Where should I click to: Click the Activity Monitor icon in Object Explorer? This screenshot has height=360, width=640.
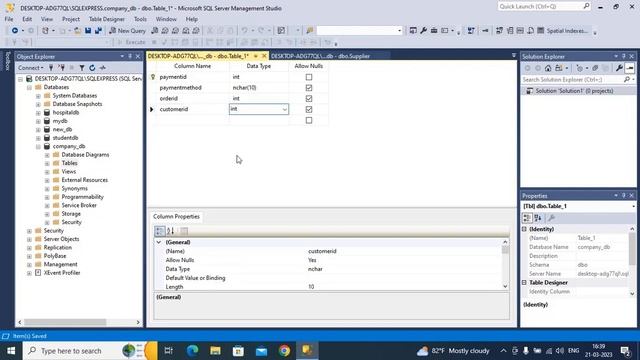pyautogui.click(x=103, y=68)
